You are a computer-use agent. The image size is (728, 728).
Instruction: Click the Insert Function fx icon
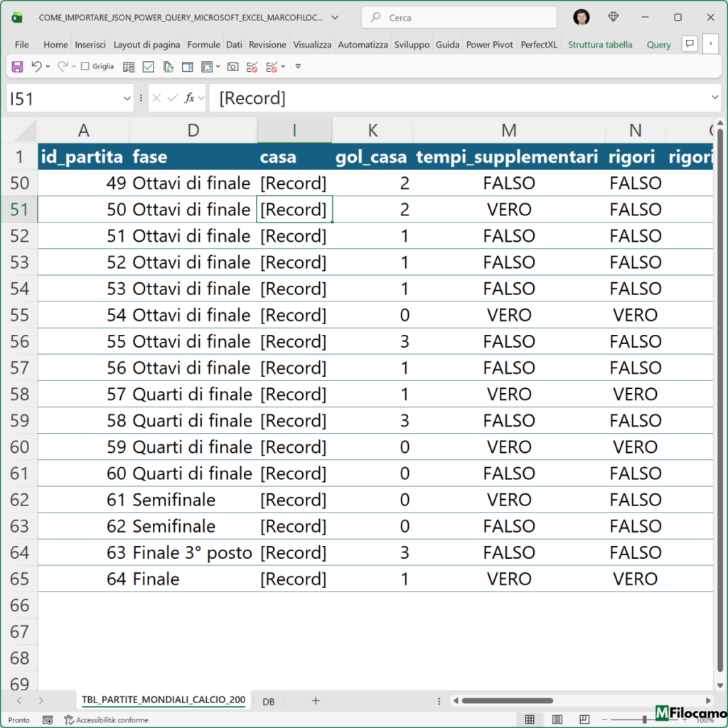(189, 98)
